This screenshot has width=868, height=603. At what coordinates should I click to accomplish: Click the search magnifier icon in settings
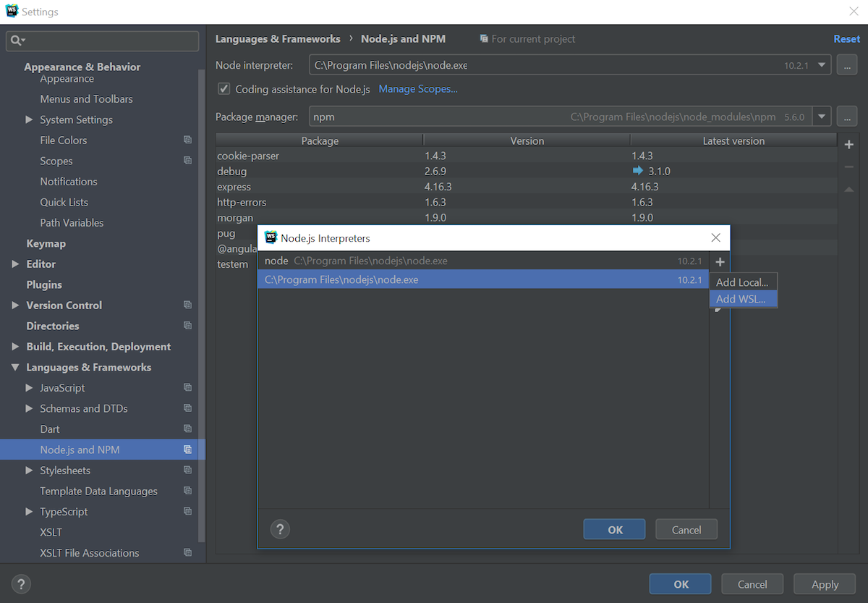(17, 41)
